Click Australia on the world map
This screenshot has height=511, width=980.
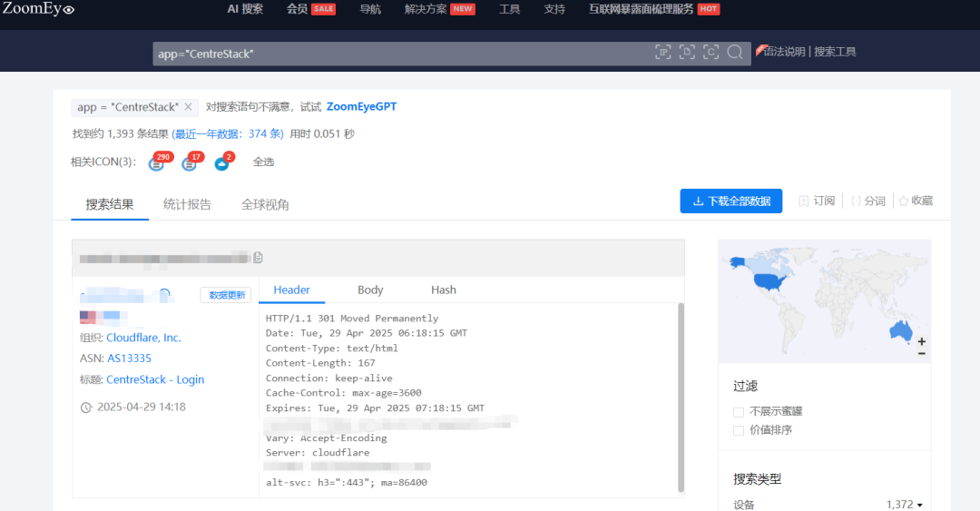pyautogui.click(x=901, y=330)
